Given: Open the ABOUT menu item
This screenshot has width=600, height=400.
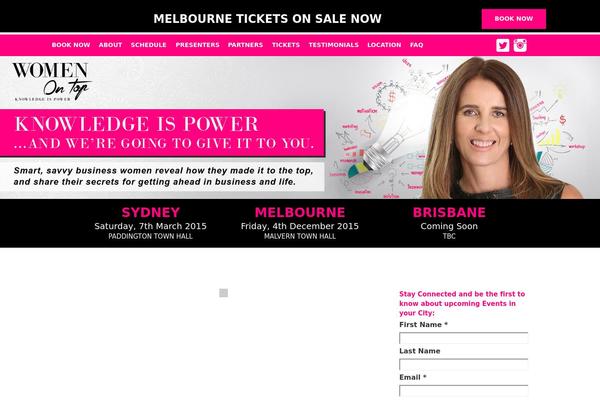Looking at the screenshot, I should [x=110, y=45].
